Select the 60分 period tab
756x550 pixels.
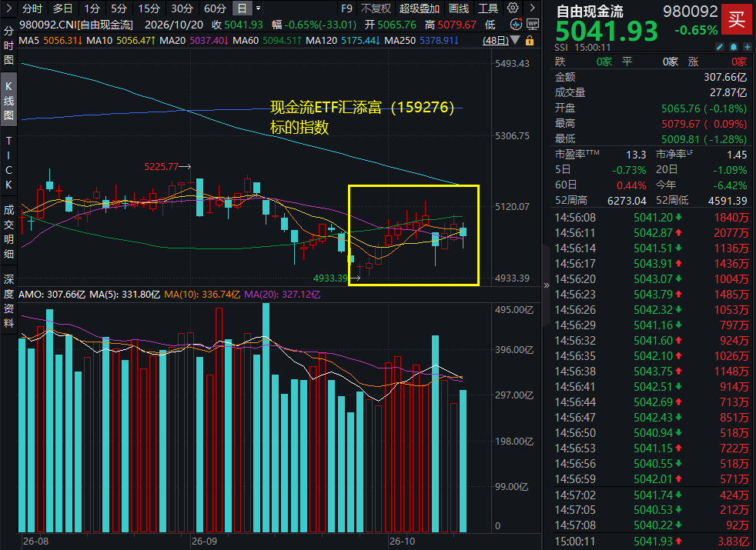click(x=215, y=8)
